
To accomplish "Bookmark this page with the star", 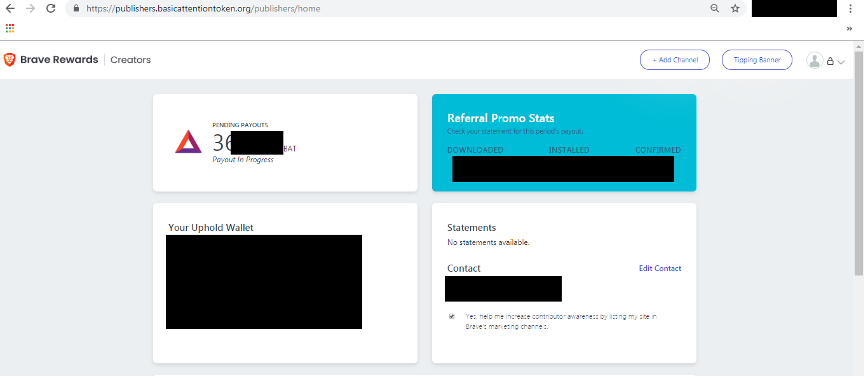I will click(735, 9).
